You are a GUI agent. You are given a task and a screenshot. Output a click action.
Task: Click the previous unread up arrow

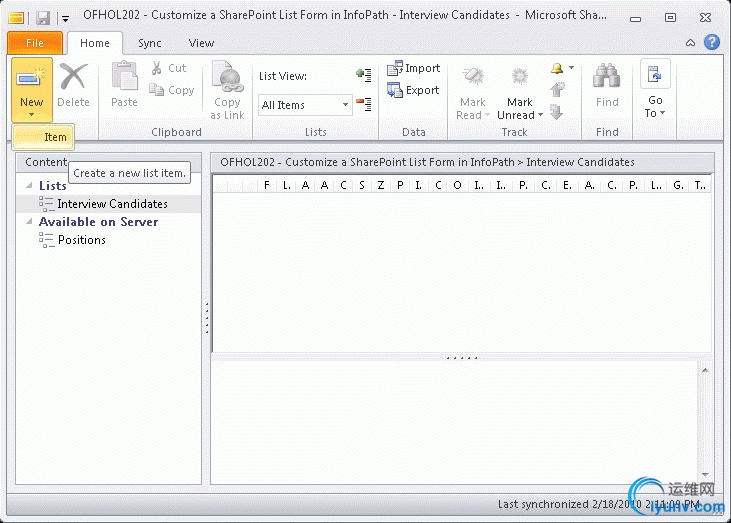coord(557,89)
